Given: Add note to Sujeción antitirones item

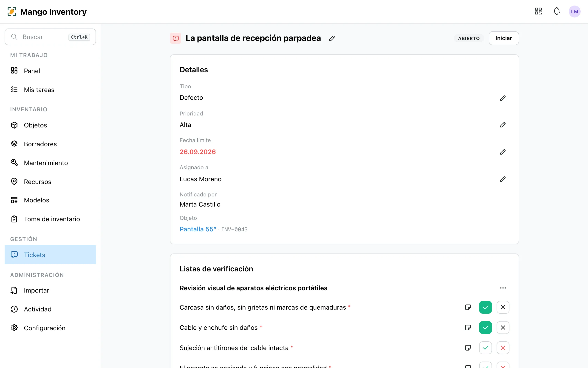Looking at the screenshot, I should coord(468,348).
